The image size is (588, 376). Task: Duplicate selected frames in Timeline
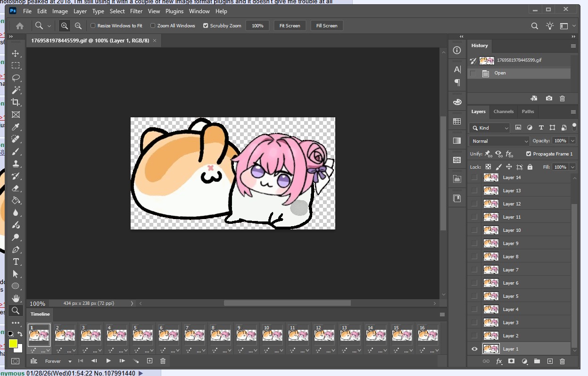click(x=149, y=361)
